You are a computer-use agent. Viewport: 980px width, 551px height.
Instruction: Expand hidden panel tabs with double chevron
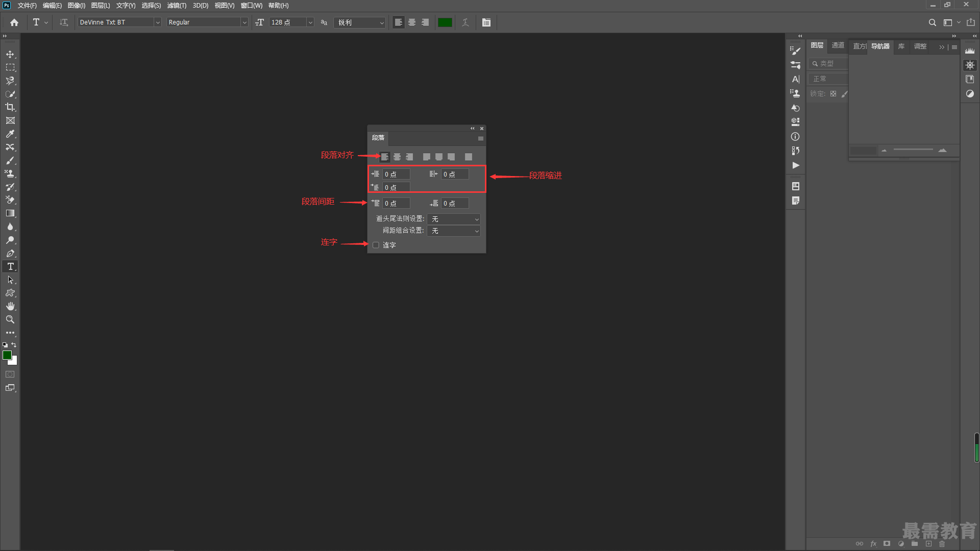pos(942,47)
